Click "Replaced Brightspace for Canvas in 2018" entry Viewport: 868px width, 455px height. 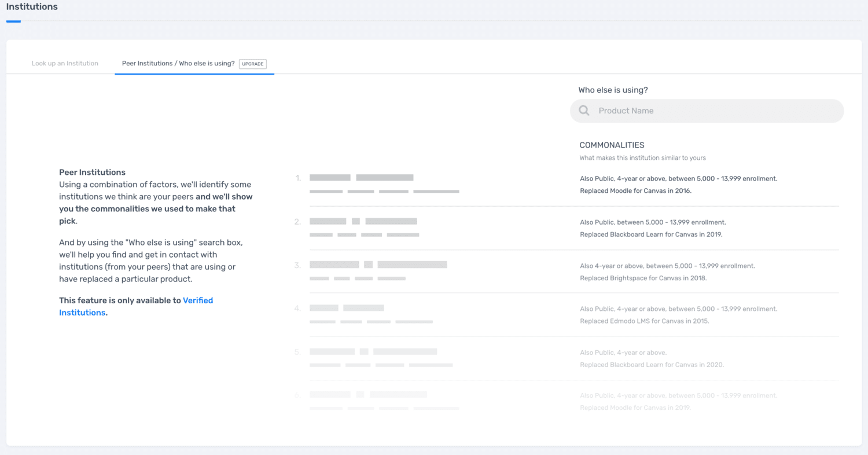tap(643, 278)
